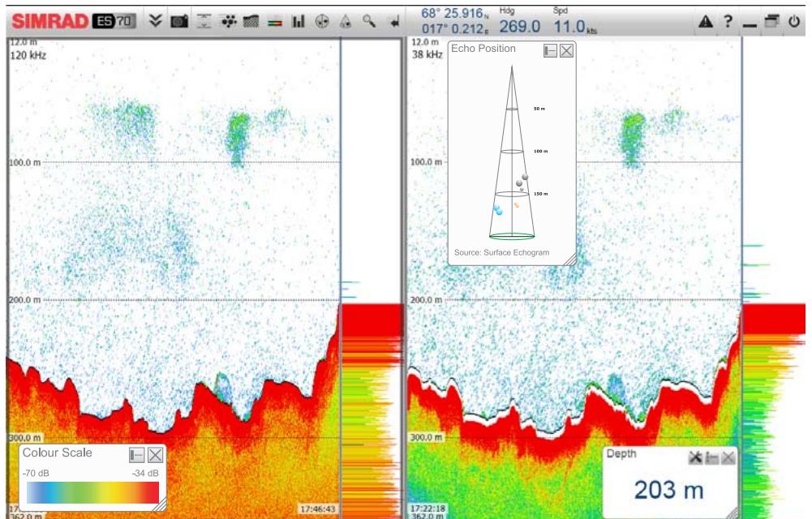
Task: Open Depth panel setup with the wrench button
Action: (x=694, y=457)
